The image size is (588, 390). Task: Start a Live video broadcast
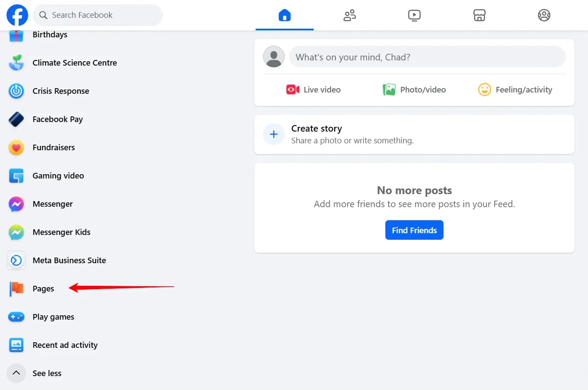[313, 89]
